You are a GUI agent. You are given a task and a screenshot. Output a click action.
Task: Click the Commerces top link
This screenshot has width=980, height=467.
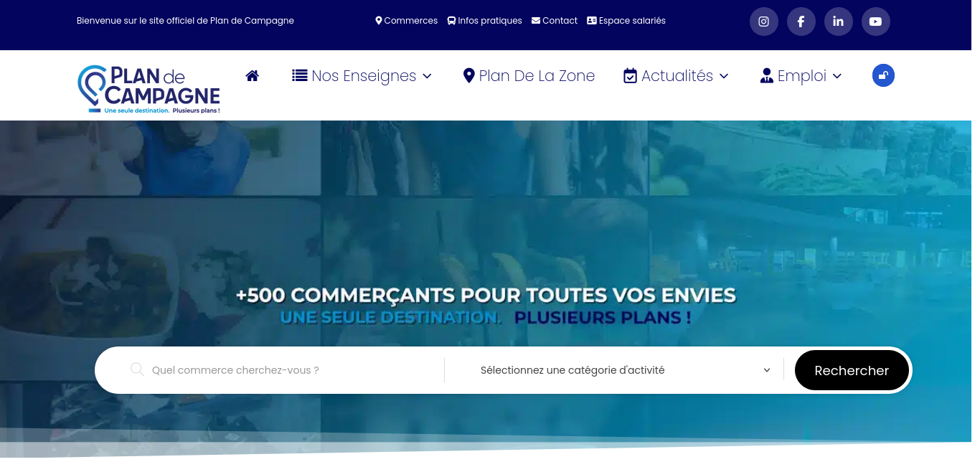click(407, 21)
